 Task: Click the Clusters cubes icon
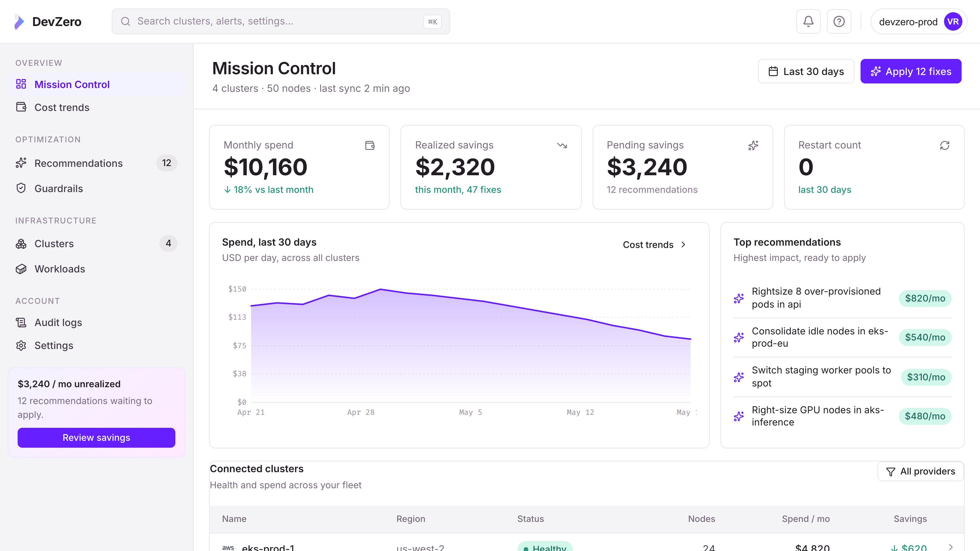[21, 243]
